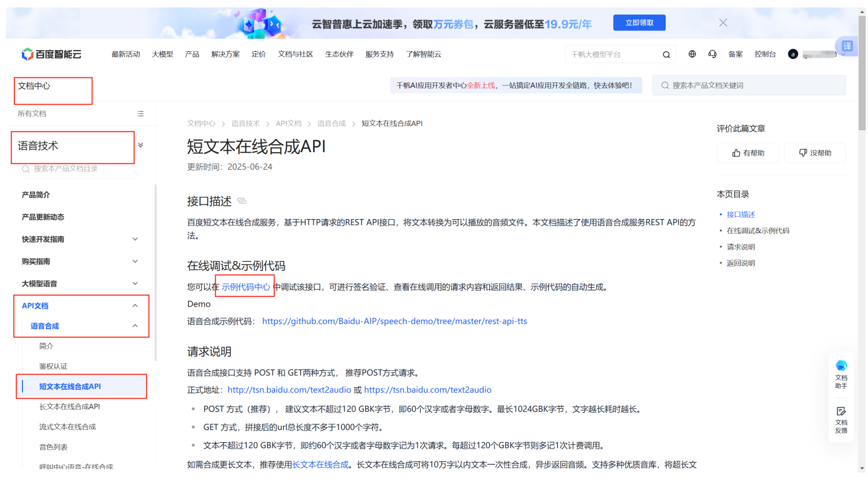Collapse the 语音合成 subsection
Viewport: 868px width, 486px height.
[135, 326]
